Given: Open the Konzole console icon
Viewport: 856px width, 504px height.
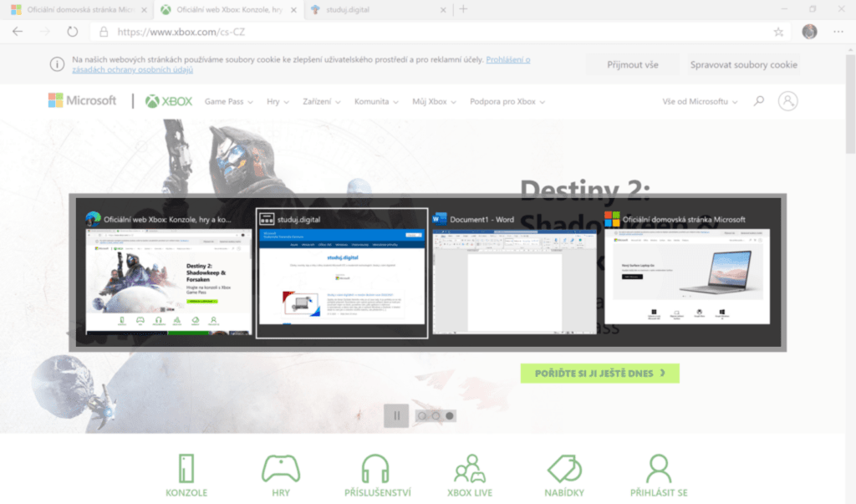Looking at the screenshot, I should point(186,468).
